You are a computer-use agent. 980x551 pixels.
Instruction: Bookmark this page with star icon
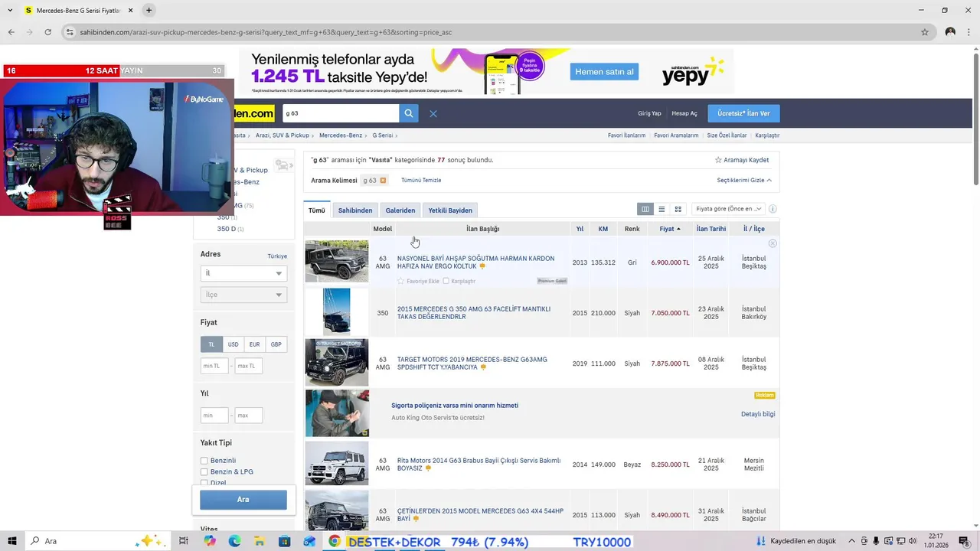pyautogui.click(x=925, y=32)
